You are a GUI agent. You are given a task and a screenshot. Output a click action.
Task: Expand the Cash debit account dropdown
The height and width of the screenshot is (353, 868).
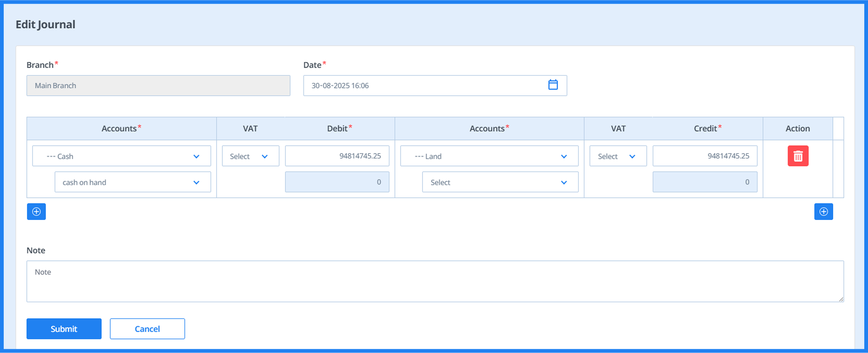122,156
